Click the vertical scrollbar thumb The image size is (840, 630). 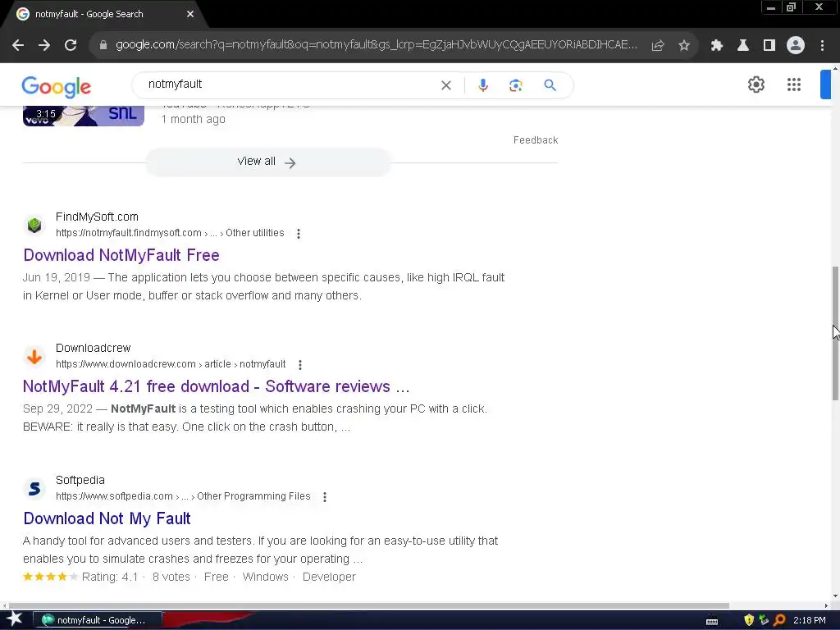835,333
